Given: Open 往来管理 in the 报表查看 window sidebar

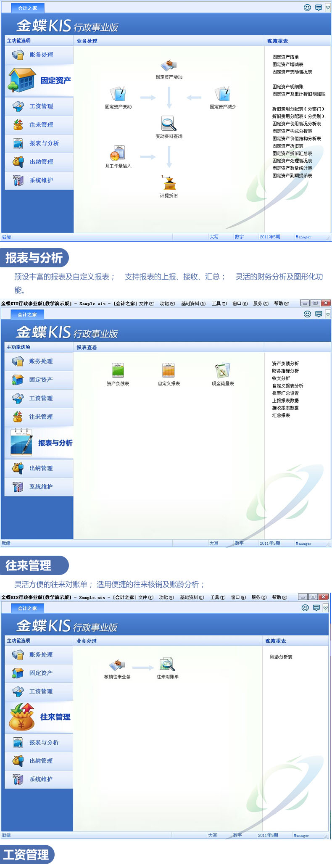Looking at the screenshot, I should tap(39, 417).
